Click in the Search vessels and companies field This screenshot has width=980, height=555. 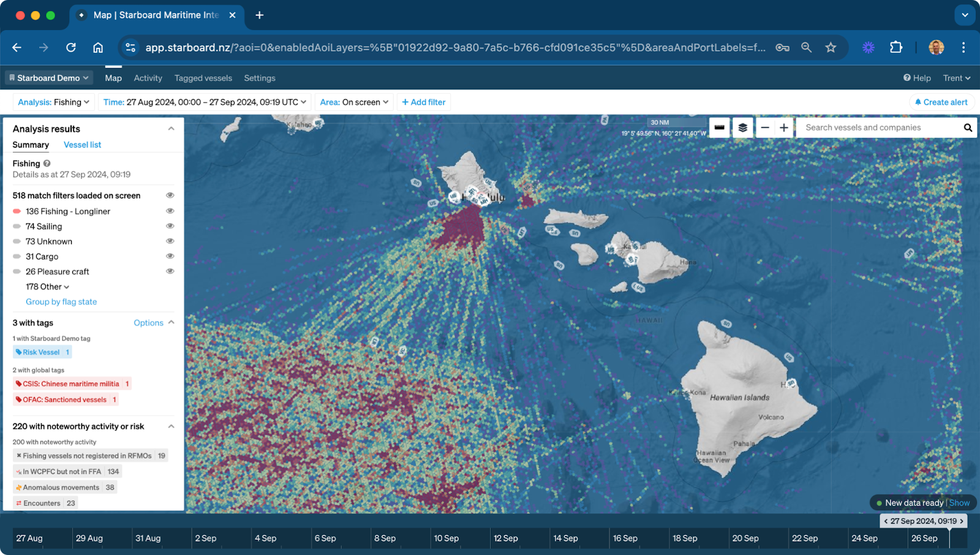[879, 127]
